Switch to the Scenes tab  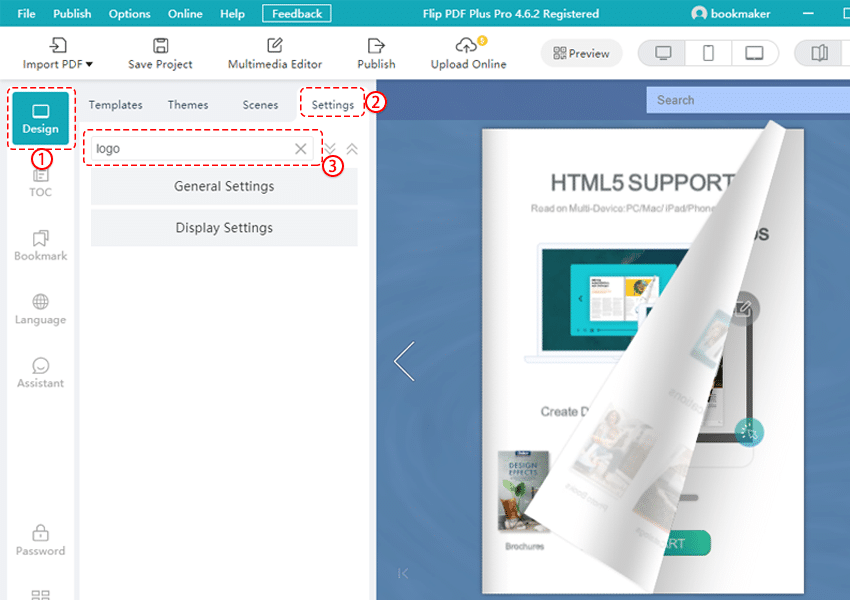pos(260,105)
